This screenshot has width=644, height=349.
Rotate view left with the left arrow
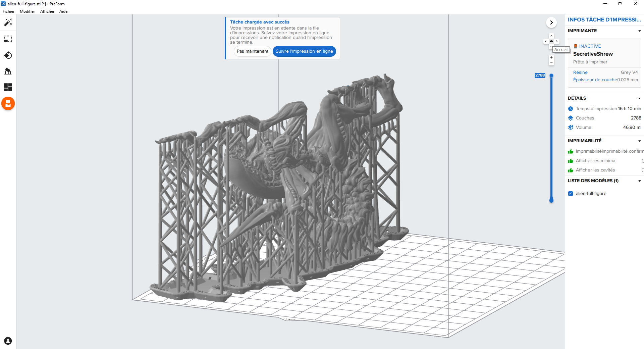pos(546,41)
